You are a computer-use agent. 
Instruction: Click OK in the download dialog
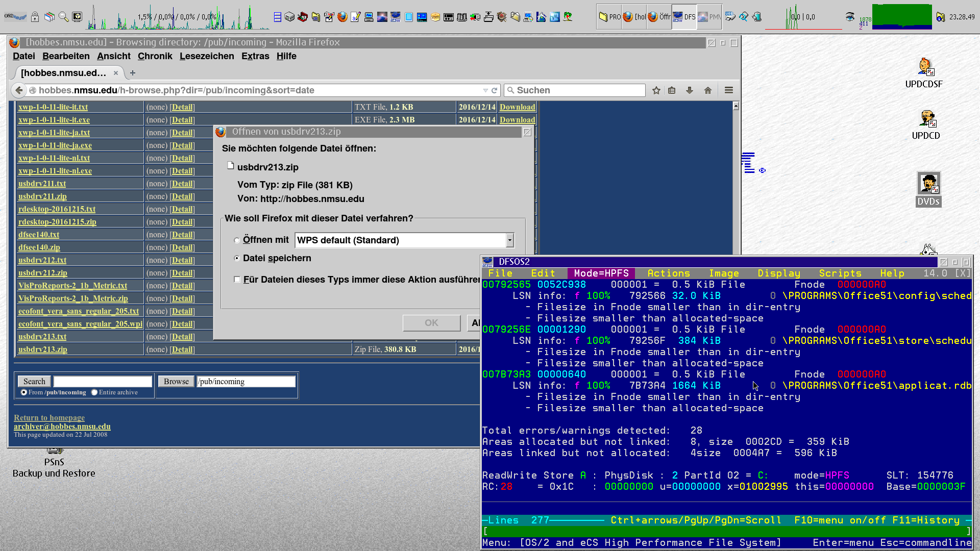pyautogui.click(x=431, y=323)
